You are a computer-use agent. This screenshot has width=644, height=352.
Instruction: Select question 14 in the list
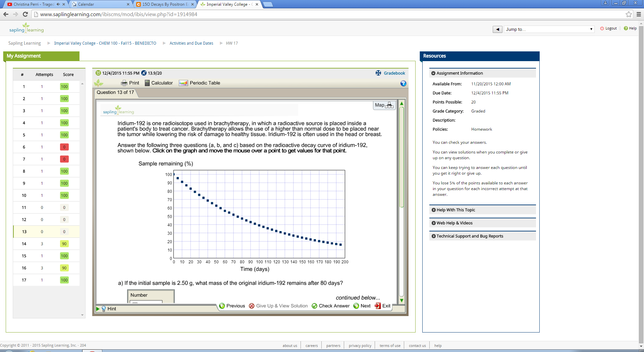[46, 244]
